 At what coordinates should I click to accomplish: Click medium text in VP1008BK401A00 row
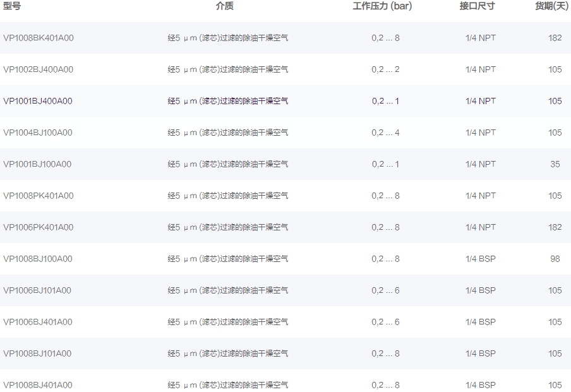point(228,38)
